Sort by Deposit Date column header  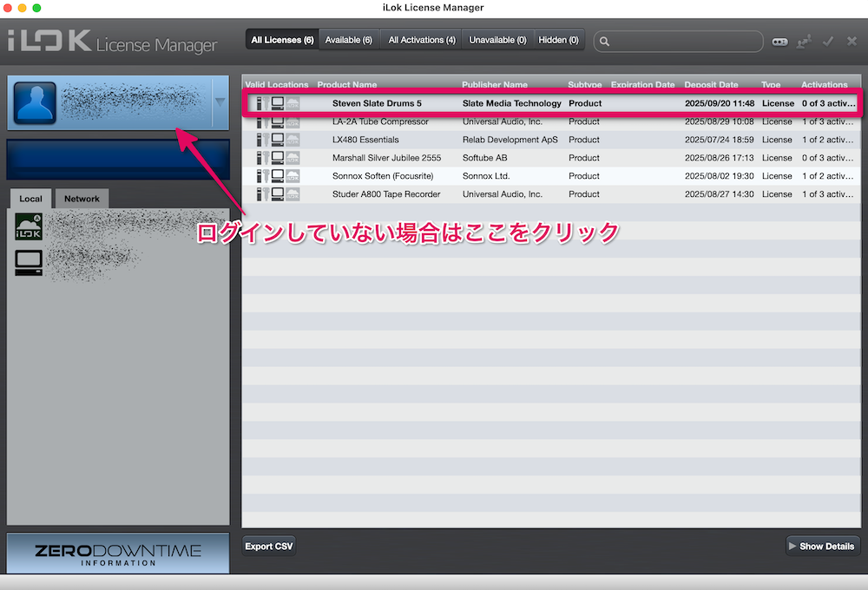click(711, 85)
